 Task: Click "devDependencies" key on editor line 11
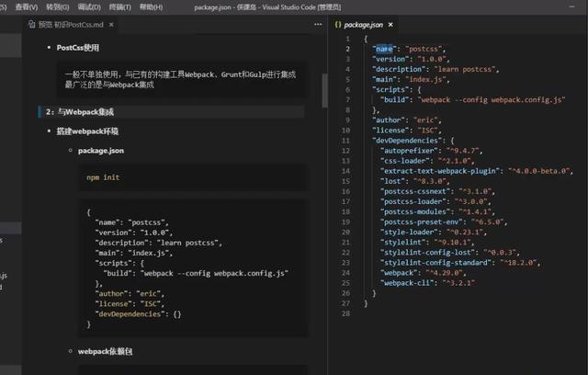pyautogui.click(x=407, y=141)
